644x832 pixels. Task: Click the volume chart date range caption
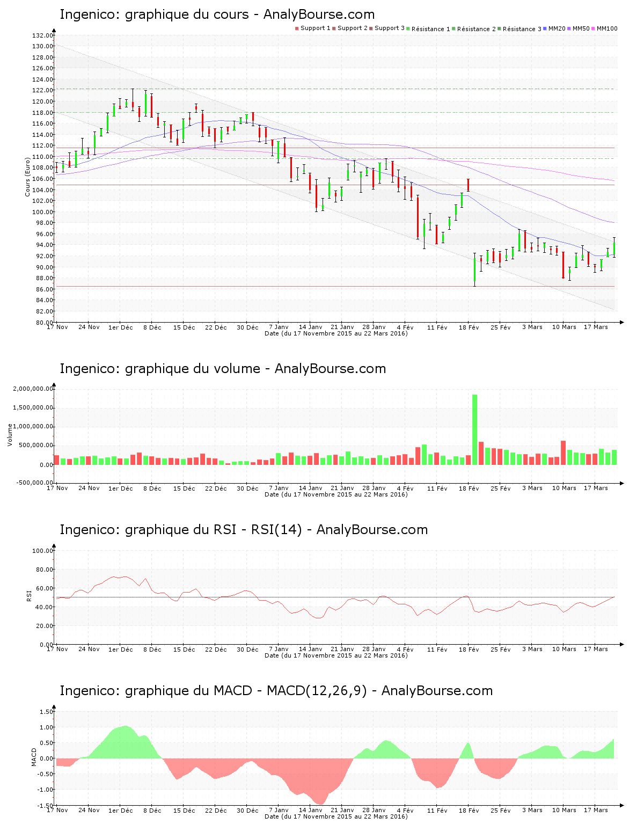click(336, 494)
